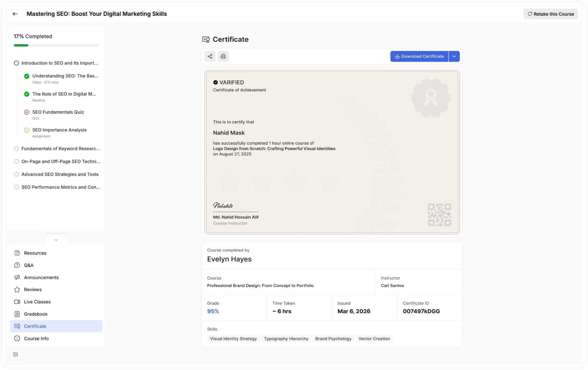This screenshot has height=370, width=588.
Task: Click Md. Nahid Hossain Alif instructor signature name
Action: click(x=236, y=217)
